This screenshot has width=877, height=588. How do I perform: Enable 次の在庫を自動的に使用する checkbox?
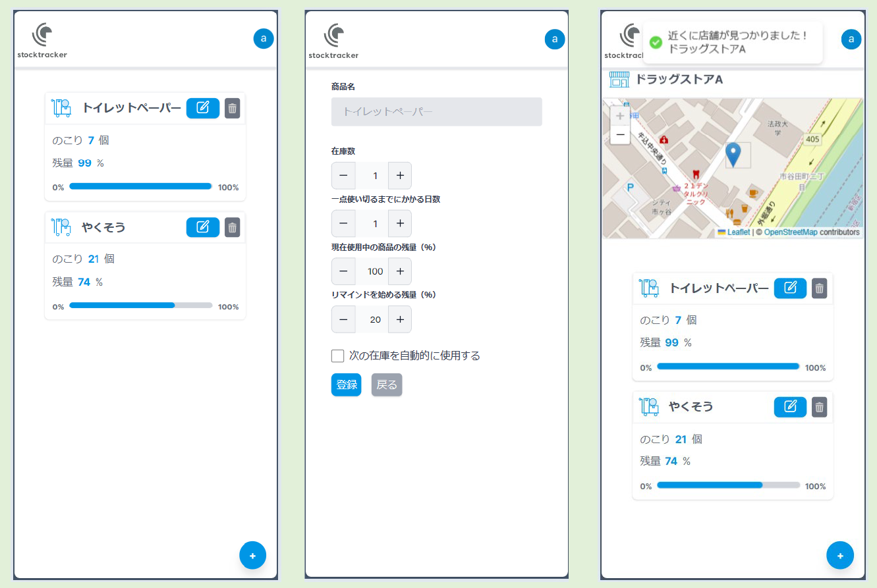tap(338, 356)
